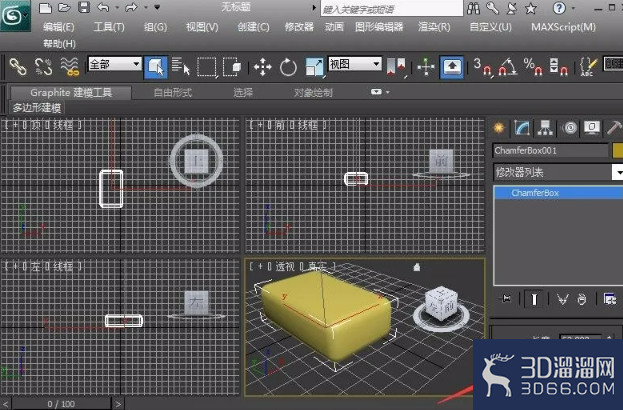
Task: Toggle Show End Result button
Action: coord(534,299)
